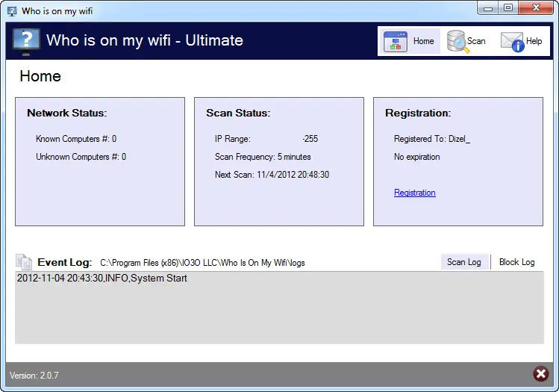The height and width of the screenshot is (392, 559).
Task: Open the Scan database icon
Action: (x=456, y=42)
